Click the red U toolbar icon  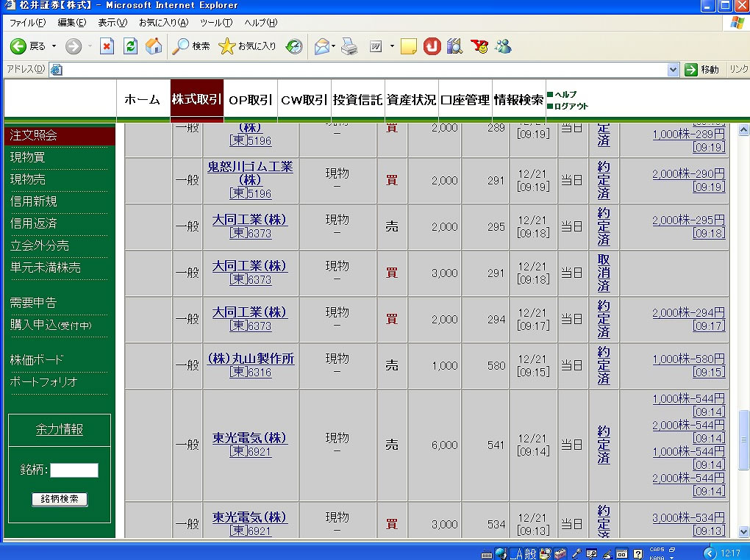[432, 46]
